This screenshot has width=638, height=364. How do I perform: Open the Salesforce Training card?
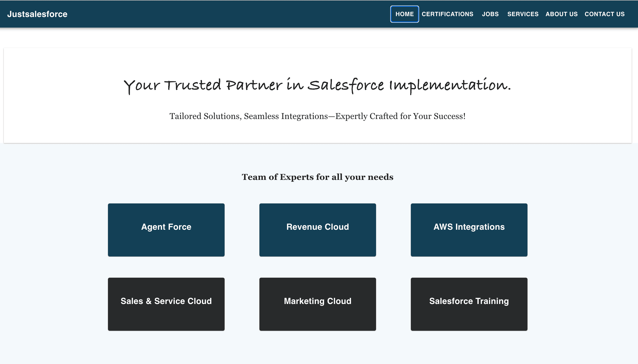pyautogui.click(x=469, y=304)
